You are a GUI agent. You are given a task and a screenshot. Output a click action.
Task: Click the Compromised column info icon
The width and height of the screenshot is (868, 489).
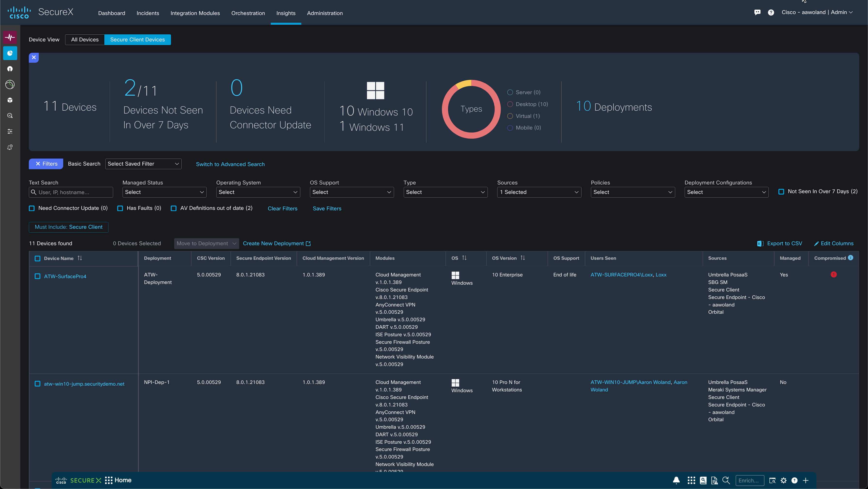(x=851, y=258)
